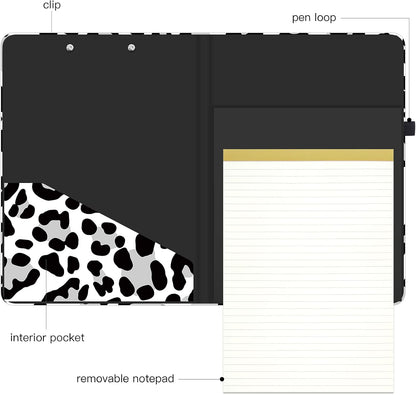This screenshot has height=395, width=416.
Task: Click the 'clip' label text
Action: [52, 5]
